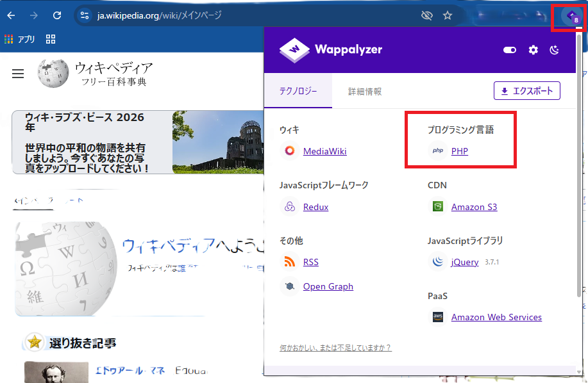Bookmark this page with the star icon
Viewport: 588px width, 383px height.
[448, 15]
